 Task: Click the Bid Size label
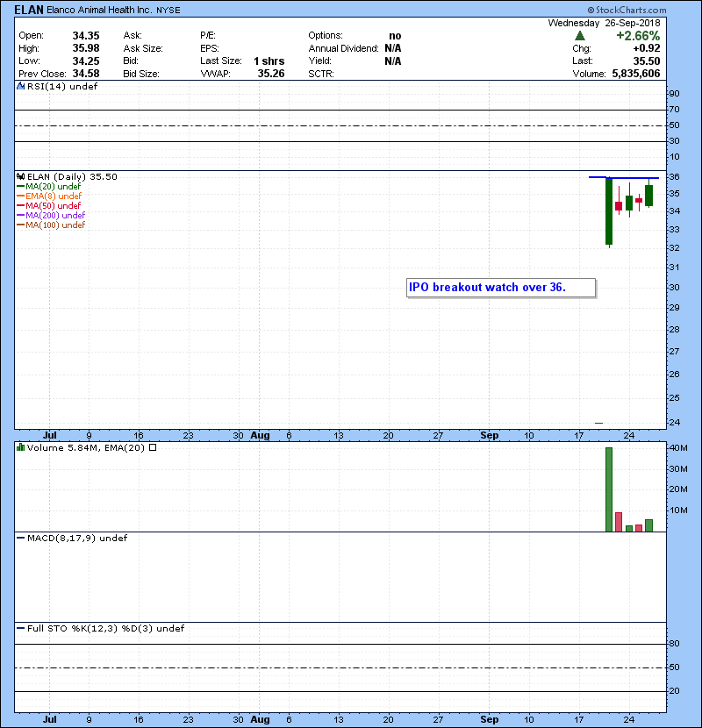141,74
